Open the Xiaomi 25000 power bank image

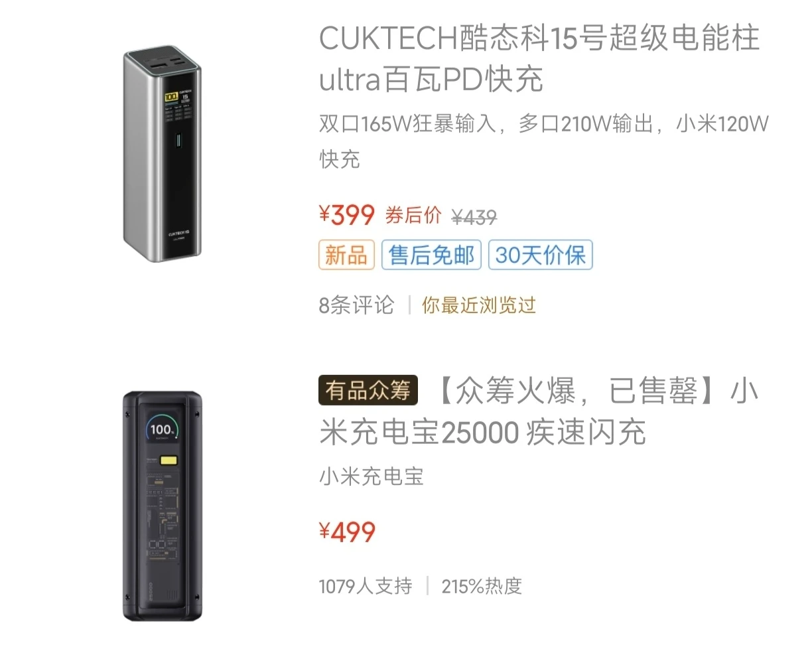162,505
